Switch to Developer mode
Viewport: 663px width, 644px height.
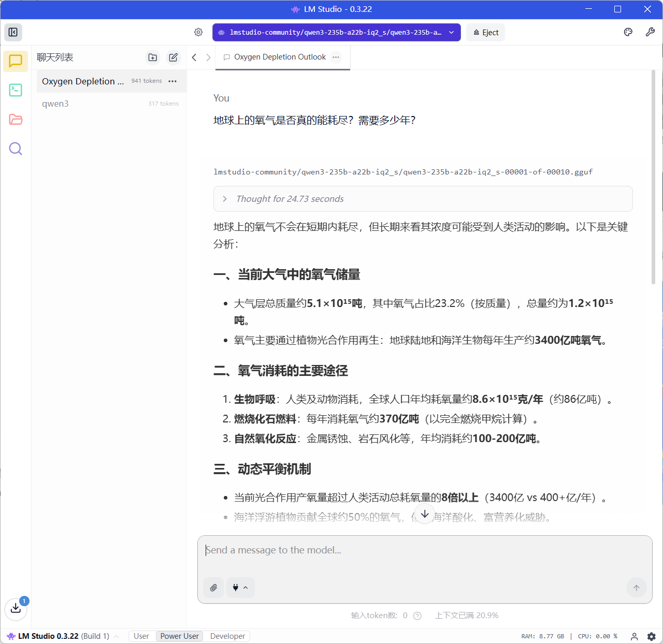pos(227,636)
